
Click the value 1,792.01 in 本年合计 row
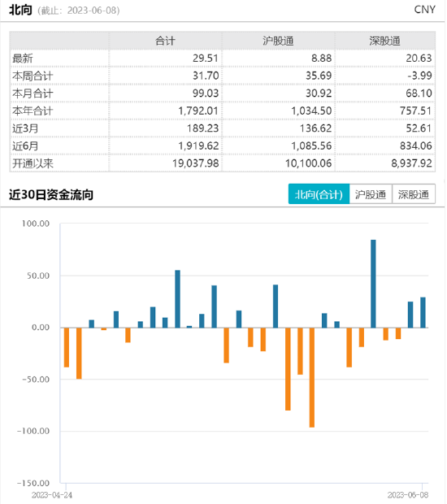click(x=198, y=111)
